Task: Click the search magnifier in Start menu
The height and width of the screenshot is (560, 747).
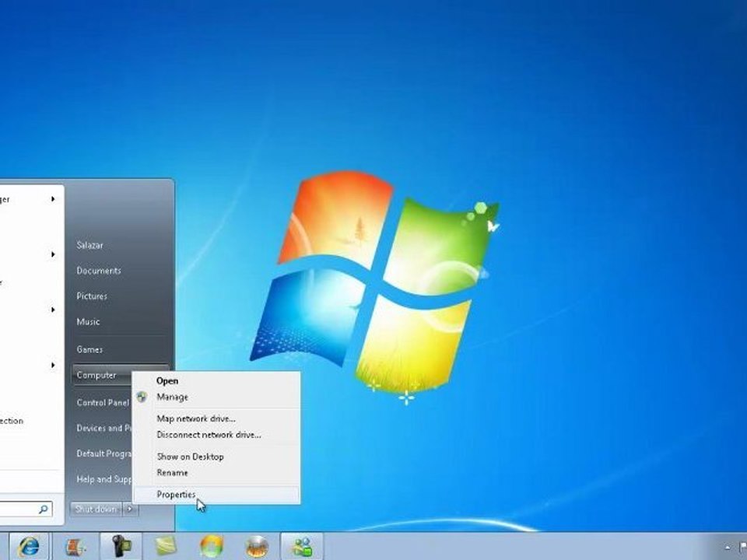Action: (44, 509)
